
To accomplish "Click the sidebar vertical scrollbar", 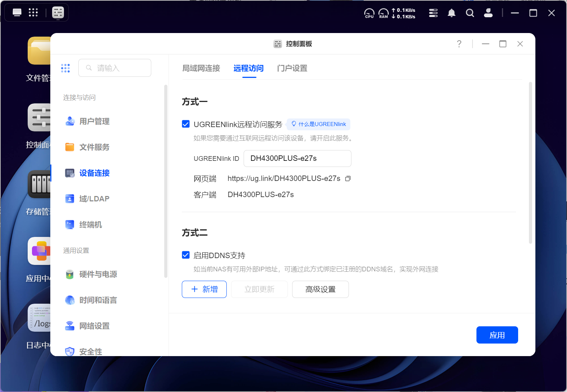I will pyautogui.click(x=166, y=181).
